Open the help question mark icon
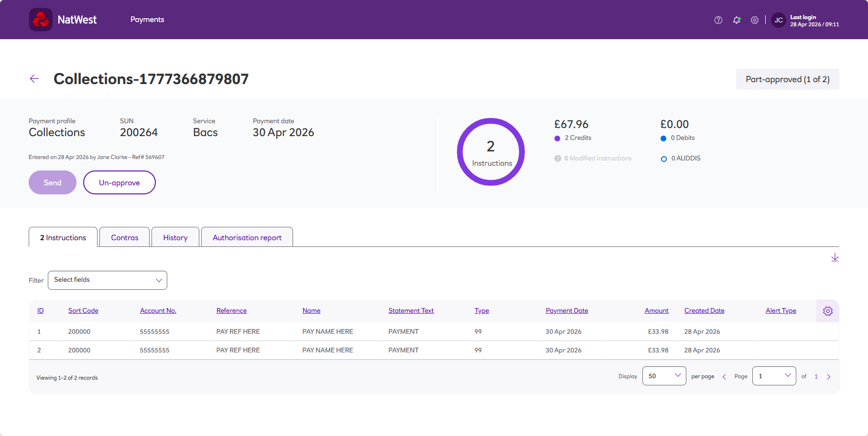The width and height of the screenshot is (868, 436). coord(718,20)
